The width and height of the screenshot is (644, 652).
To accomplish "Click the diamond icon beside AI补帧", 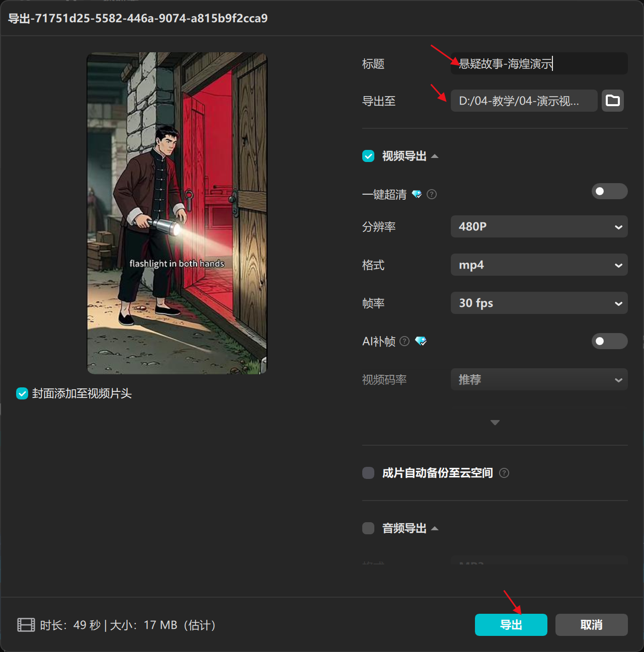I will pyautogui.click(x=422, y=341).
